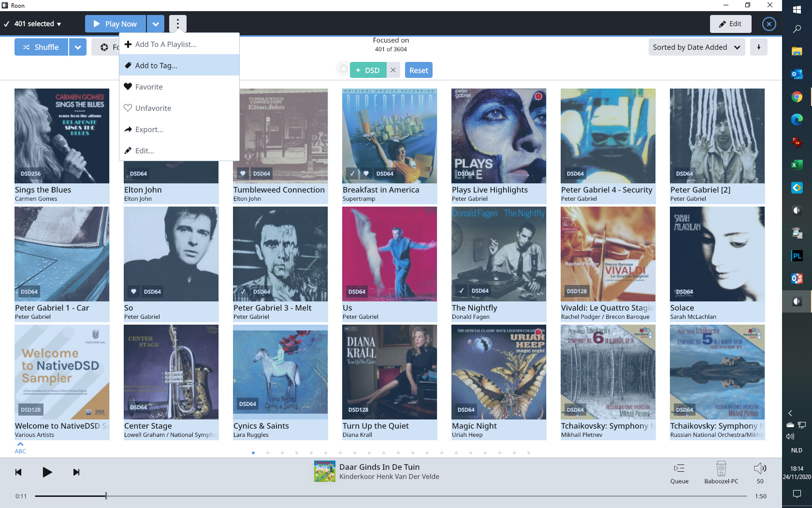Open Excel from the taskbar
The width and height of the screenshot is (812, 508).
tap(797, 165)
